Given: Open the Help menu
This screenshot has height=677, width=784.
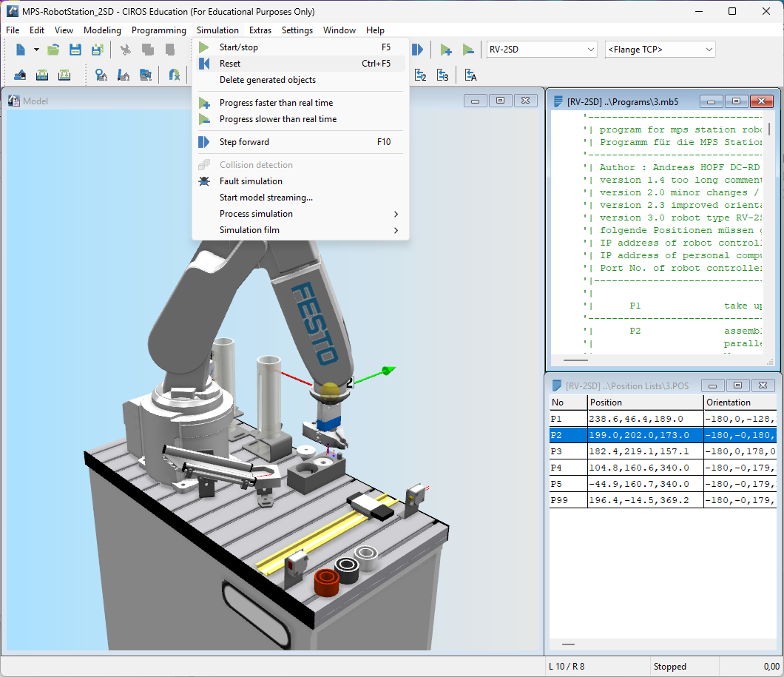Looking at the screenshot, I should coord(375,30).
